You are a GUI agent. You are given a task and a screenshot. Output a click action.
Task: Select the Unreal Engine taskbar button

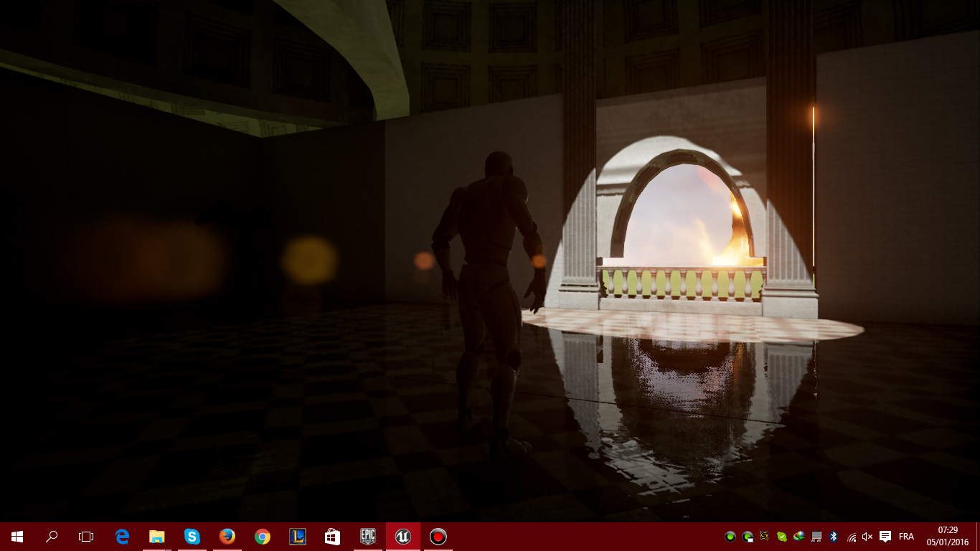pyautogui.click(x=402, y=537)
